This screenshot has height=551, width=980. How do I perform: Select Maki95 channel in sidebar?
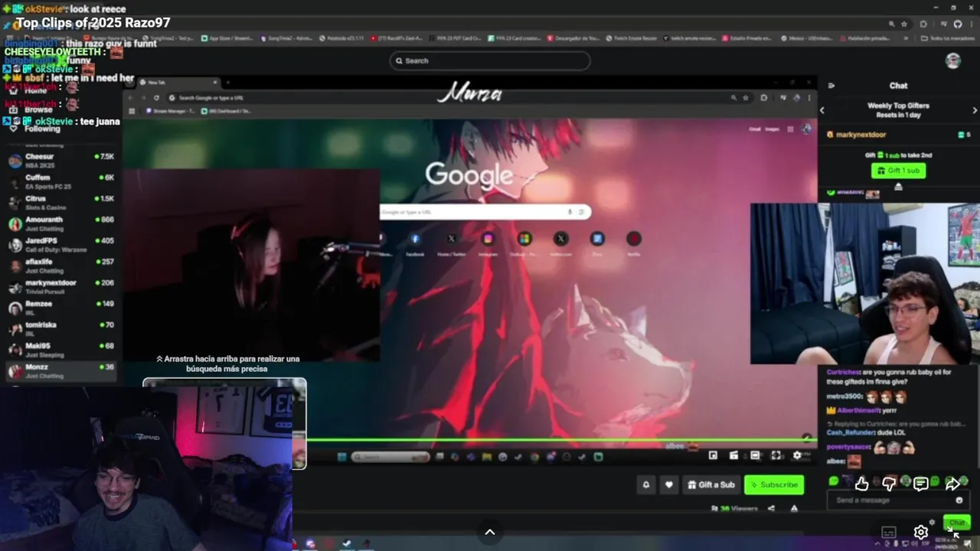[x=61, y=350]
